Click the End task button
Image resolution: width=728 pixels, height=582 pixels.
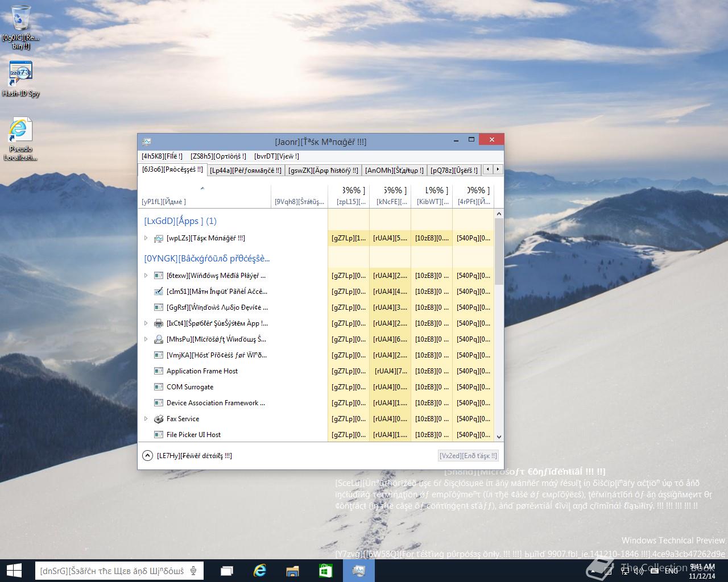[x=469, y=456]
